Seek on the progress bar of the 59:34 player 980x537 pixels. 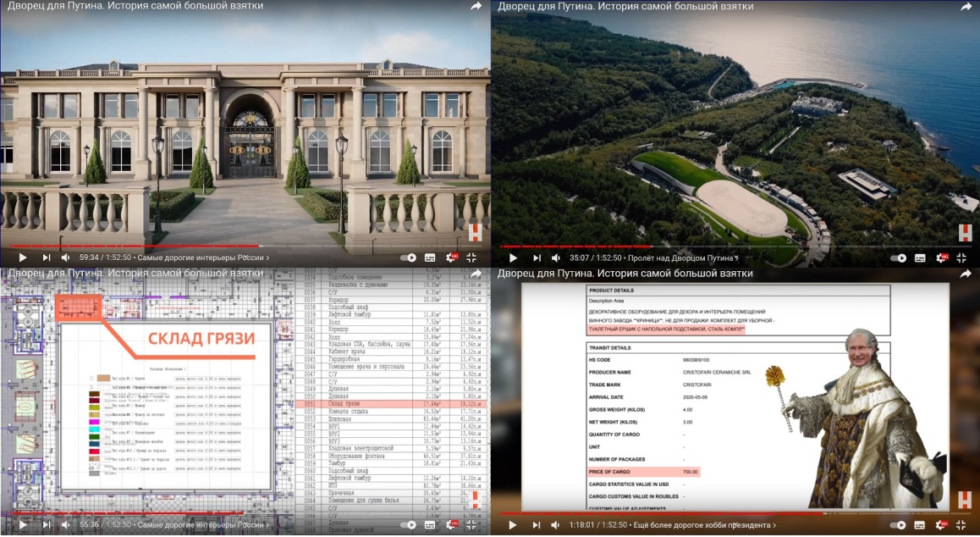point(245,246)
